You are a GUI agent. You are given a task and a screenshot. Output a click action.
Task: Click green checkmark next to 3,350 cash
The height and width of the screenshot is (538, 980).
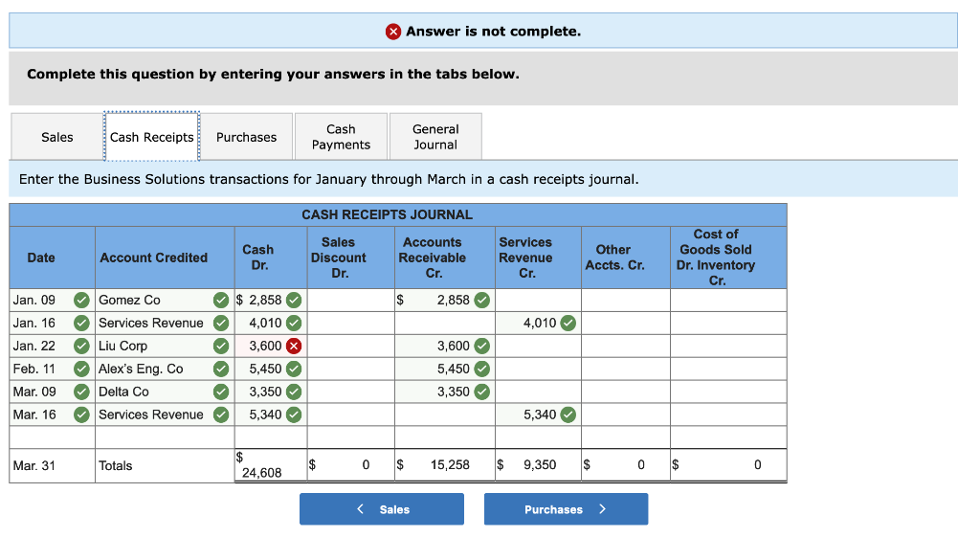click(294, 392)
